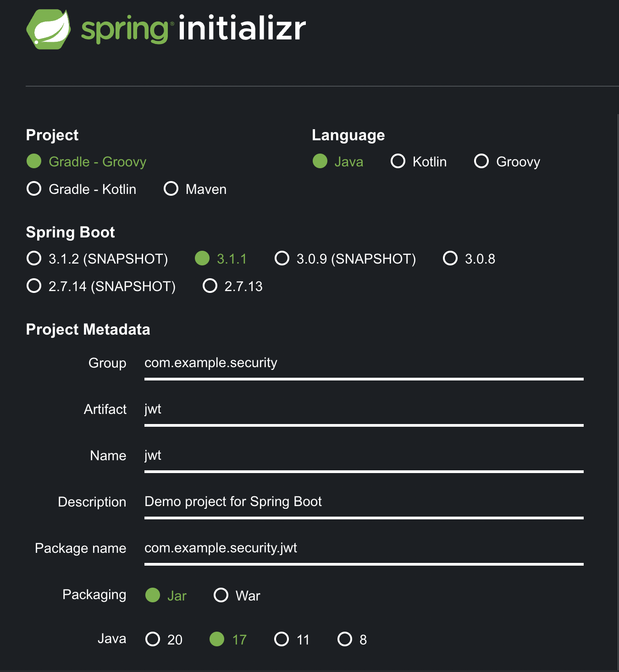The image size is (619, 672).
Task: Edit the Description field text
Action: (x=364, y=504)
